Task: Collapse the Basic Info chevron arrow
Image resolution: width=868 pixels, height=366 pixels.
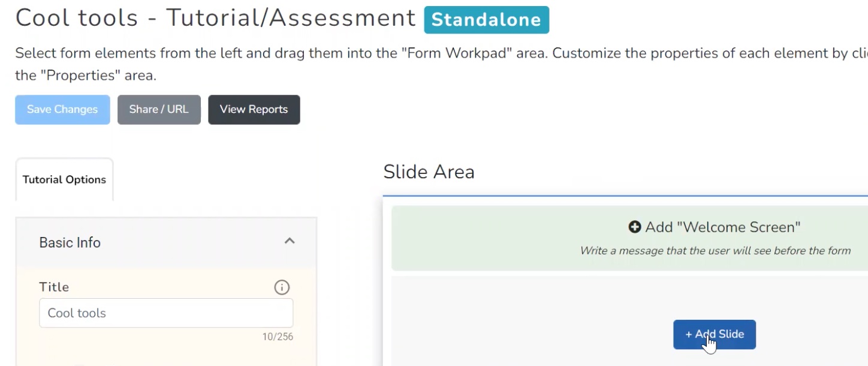Action: coord(290,241)
